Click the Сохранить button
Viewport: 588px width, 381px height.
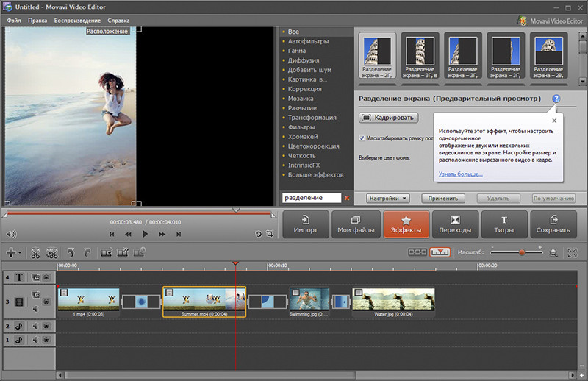(x=553, y=224)
